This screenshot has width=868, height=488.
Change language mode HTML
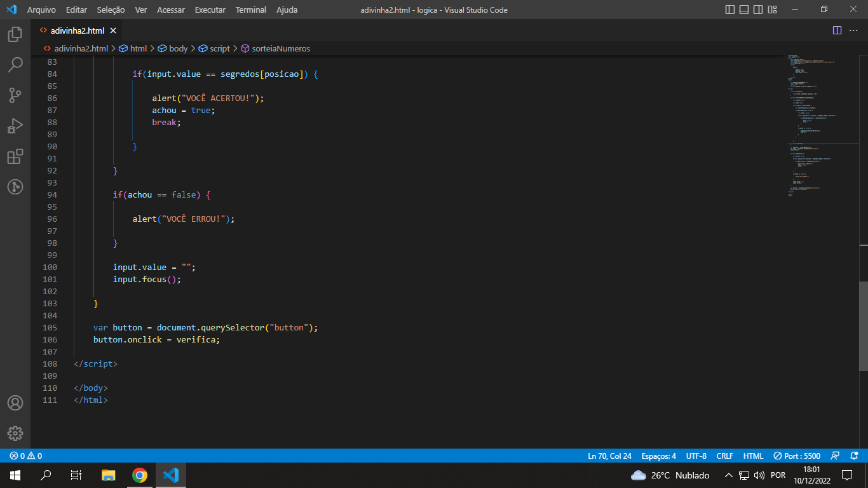point(753,456)
